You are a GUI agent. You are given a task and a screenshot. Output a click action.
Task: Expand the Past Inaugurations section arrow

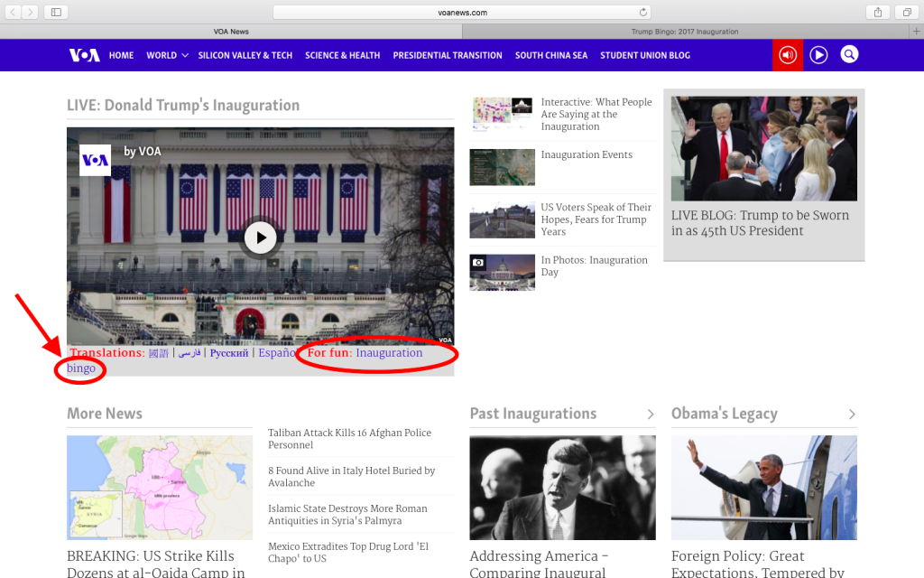651,414
